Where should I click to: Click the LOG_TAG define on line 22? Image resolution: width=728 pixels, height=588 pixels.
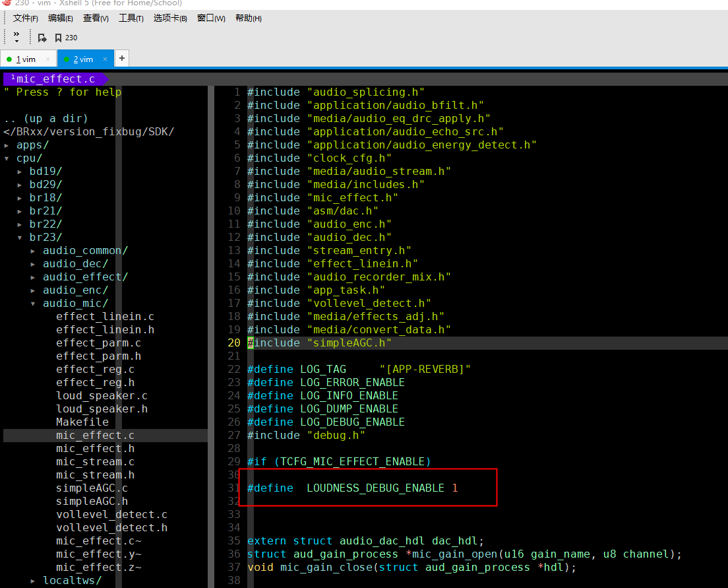tap(359, 370)
